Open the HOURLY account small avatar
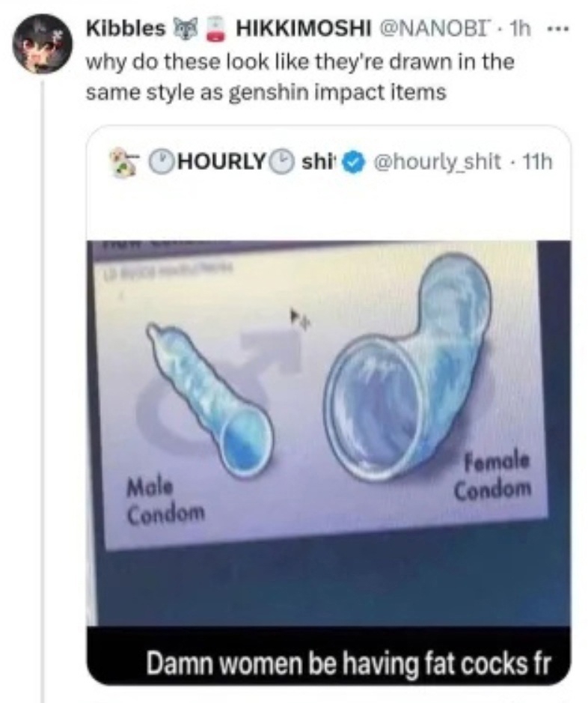 122,162
